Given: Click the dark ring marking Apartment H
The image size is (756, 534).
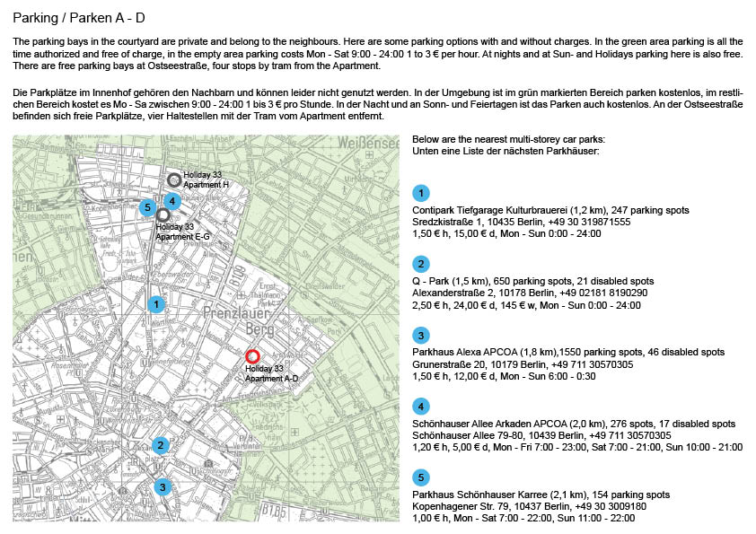Looking at the screenshot, I should [174, 179].
